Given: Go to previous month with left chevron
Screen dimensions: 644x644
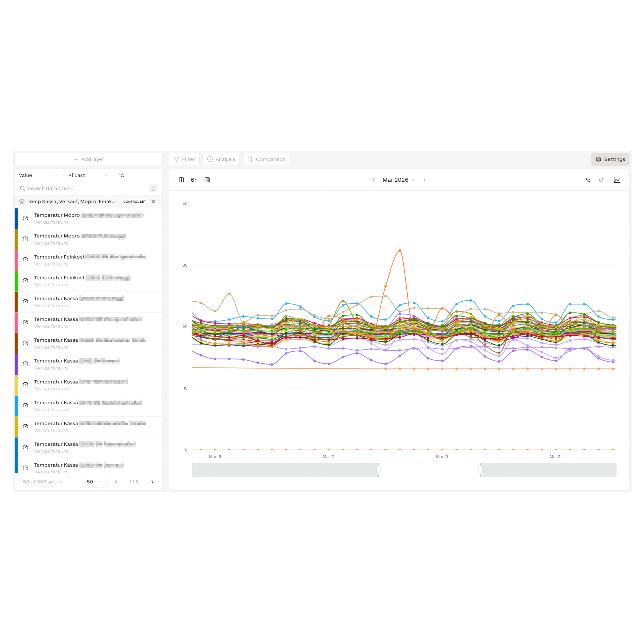Looking at the screenshot, I should [374, 180].
